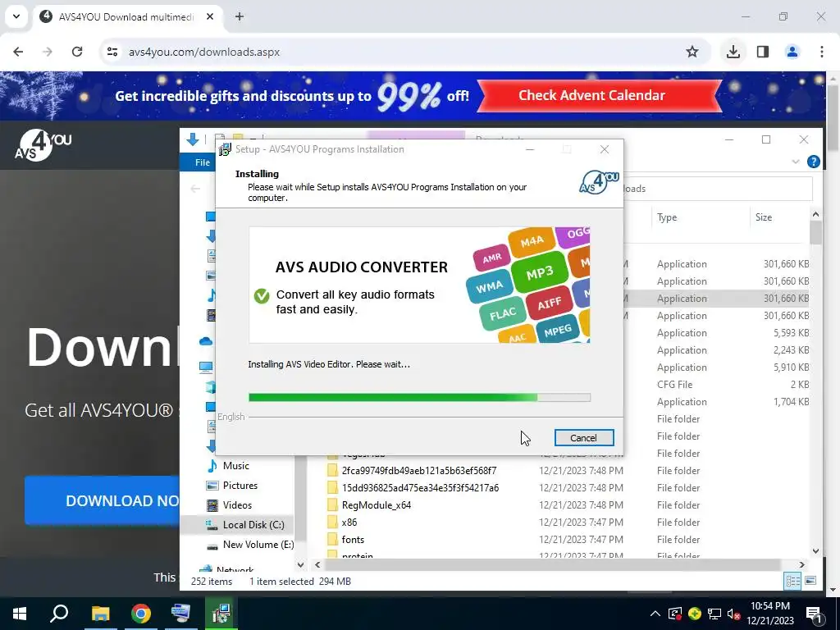Click Explorer quick access down-arrow icon
This screenshot has width=840, height=630.
192,139
